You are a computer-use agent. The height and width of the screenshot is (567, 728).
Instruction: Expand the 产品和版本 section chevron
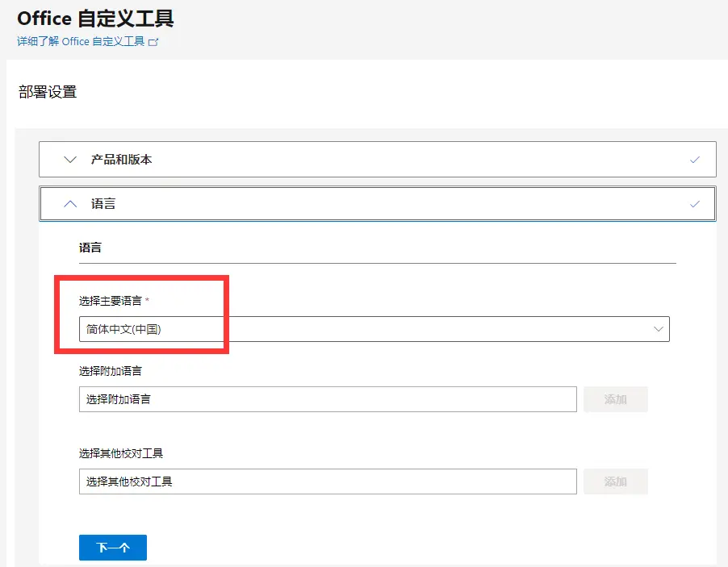coord(70,160)
